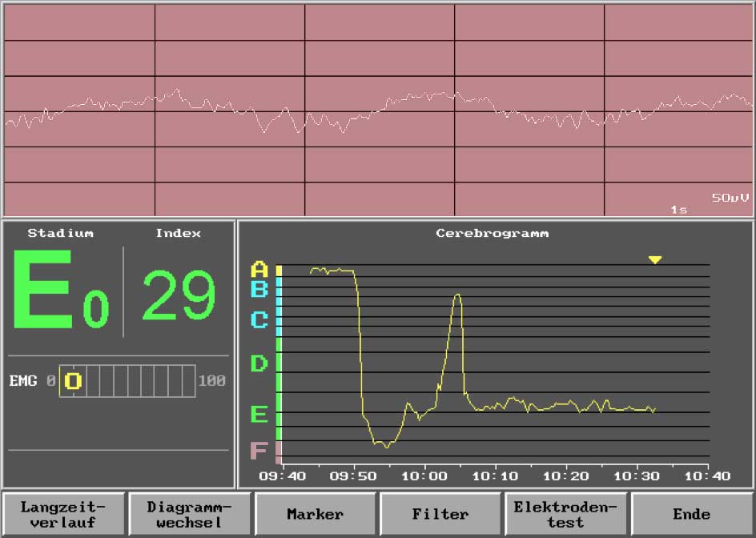Click the yellow triangle time marker
Image resolution: width=756 pixels, height=538 pixels.
pos(655,259)
